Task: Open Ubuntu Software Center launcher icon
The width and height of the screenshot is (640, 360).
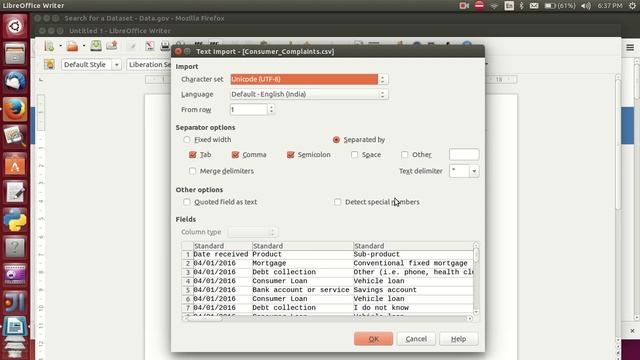Action: (x=15, y=164)
